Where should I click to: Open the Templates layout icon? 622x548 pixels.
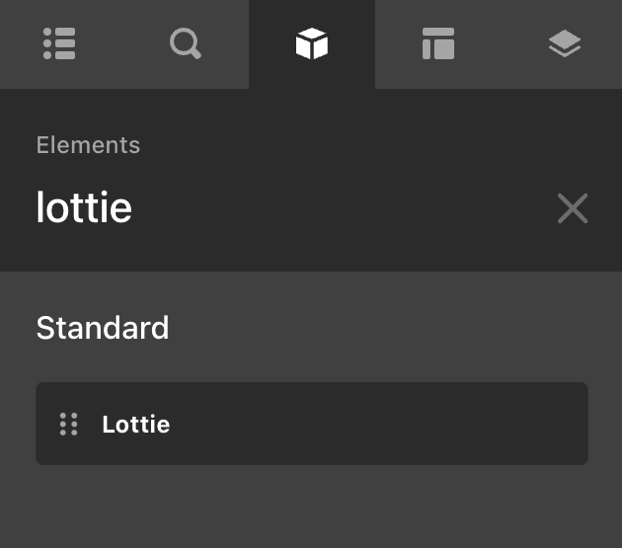(438, 44)
